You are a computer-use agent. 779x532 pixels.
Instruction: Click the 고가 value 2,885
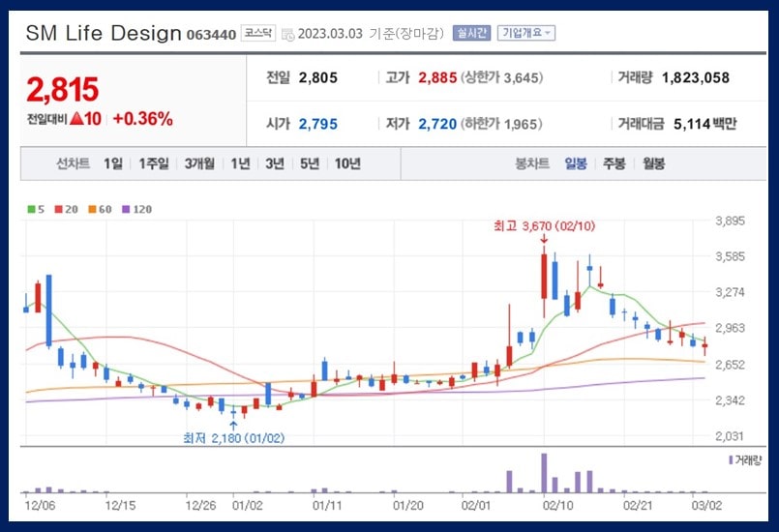pos(437,78)
